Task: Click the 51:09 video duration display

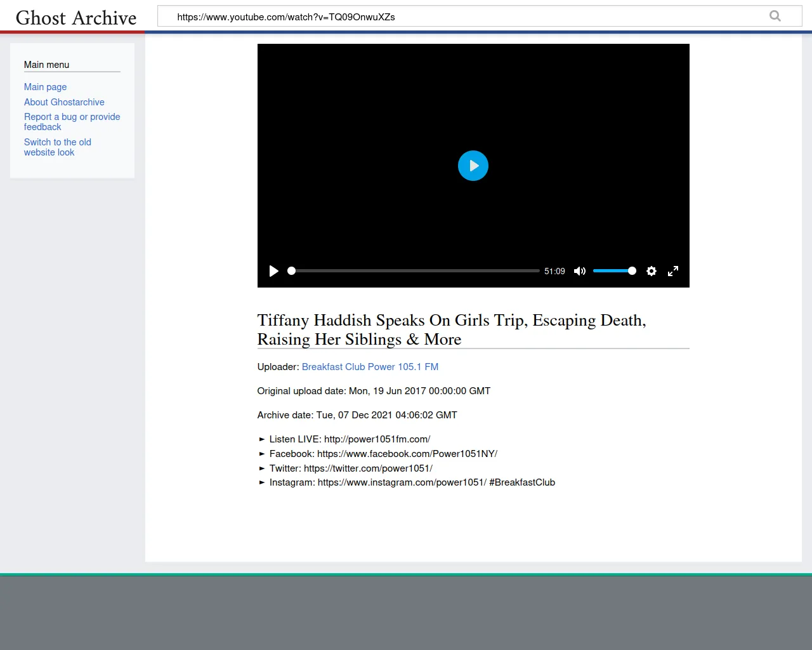Action: click(x=554, y=271)
